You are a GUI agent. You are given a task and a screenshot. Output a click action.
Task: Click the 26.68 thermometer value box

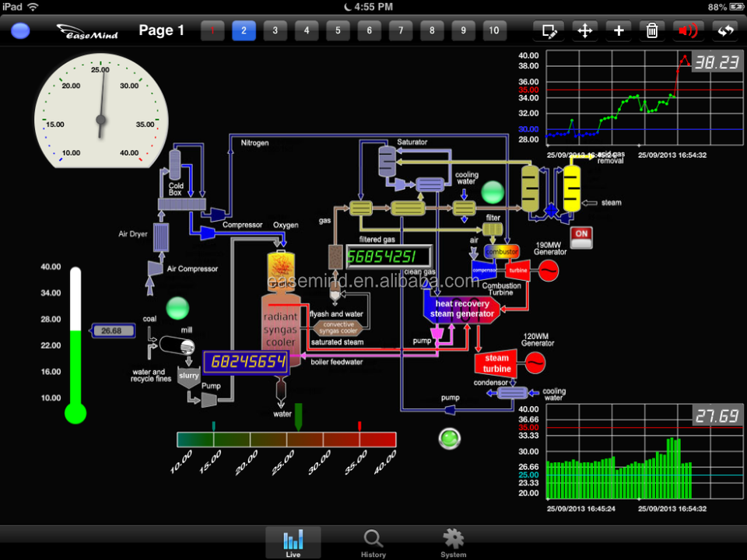[x=111, y=331]
